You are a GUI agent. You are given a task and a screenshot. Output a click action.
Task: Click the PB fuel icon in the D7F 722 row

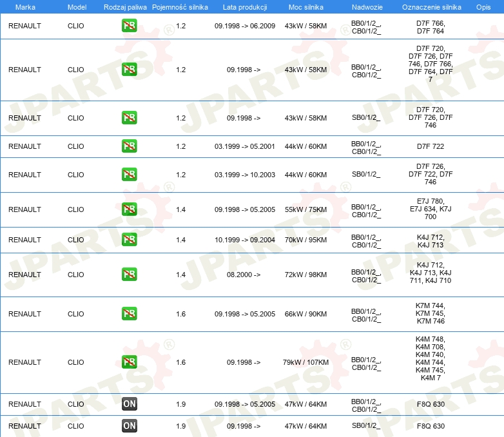point(129,146)
